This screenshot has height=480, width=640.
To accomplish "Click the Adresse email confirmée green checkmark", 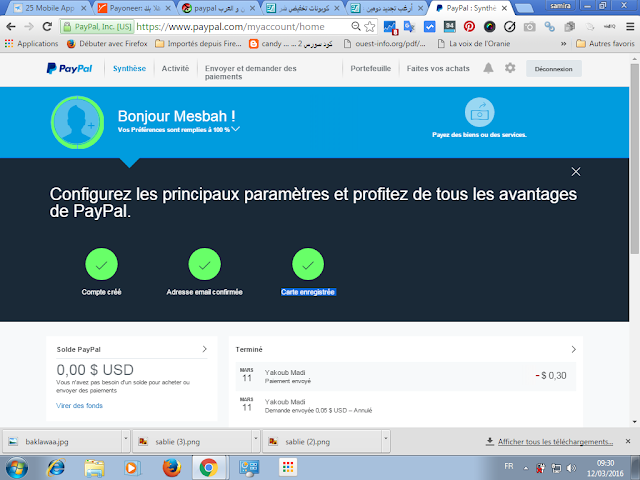I will click(204, 264).
